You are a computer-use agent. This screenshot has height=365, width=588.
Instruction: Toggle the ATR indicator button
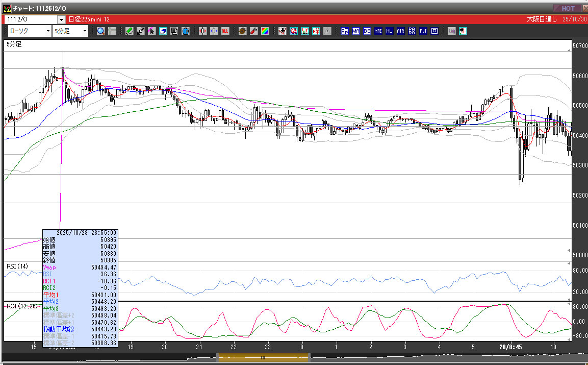tap(400, 31)
